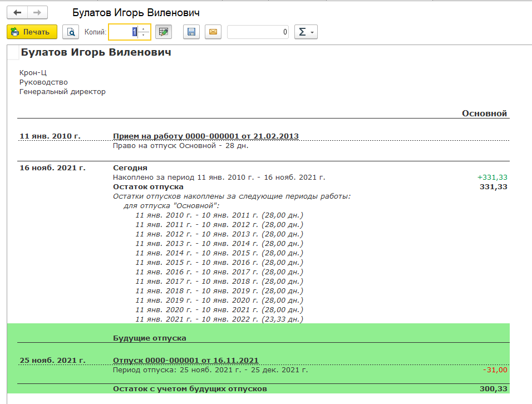This screenshot has width=532, height=404.
Task: Click Остаток с учетом будущих отпусков label
Action: (x=190, y=389)
